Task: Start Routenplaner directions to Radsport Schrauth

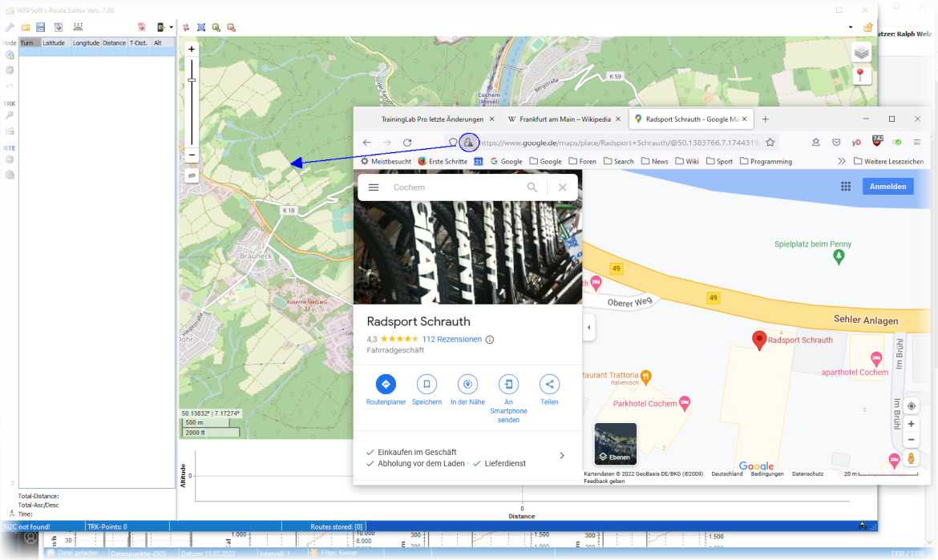Action: (386, 389)
